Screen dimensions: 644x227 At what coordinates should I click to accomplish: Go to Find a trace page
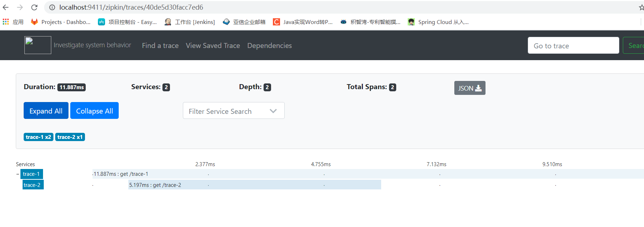[x=160, y=45]
